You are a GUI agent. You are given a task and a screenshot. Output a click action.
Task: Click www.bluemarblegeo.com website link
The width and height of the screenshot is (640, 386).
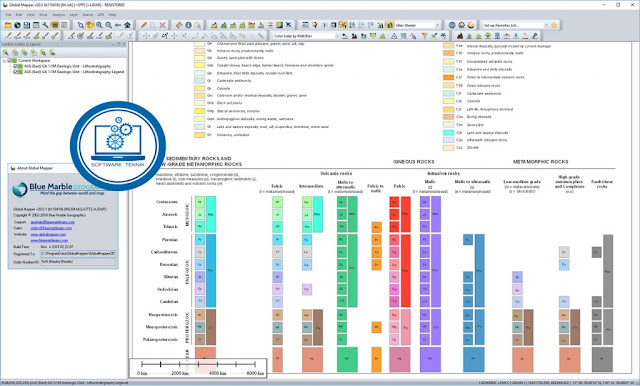click(x=49, y=241)
